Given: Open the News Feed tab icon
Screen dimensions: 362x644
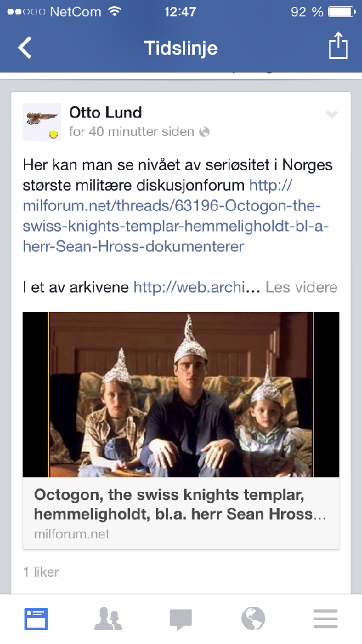Looking at the screenshot, I should [36, 619].
